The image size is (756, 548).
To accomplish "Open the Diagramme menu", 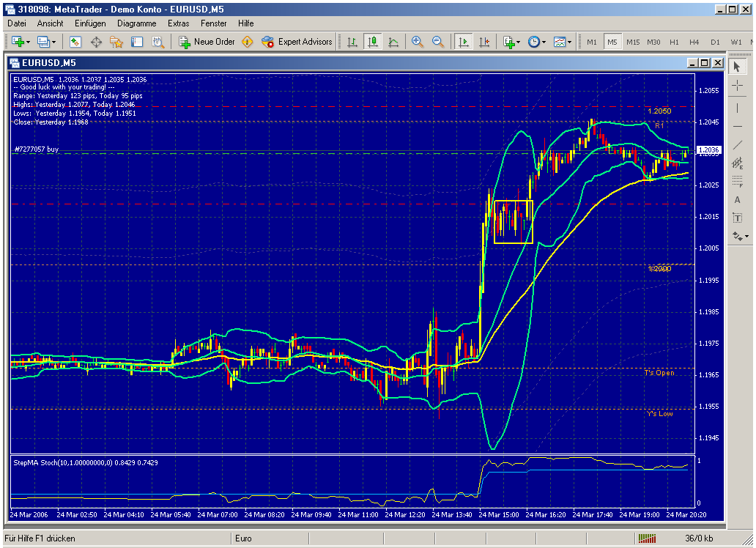I will click(136, 23).
